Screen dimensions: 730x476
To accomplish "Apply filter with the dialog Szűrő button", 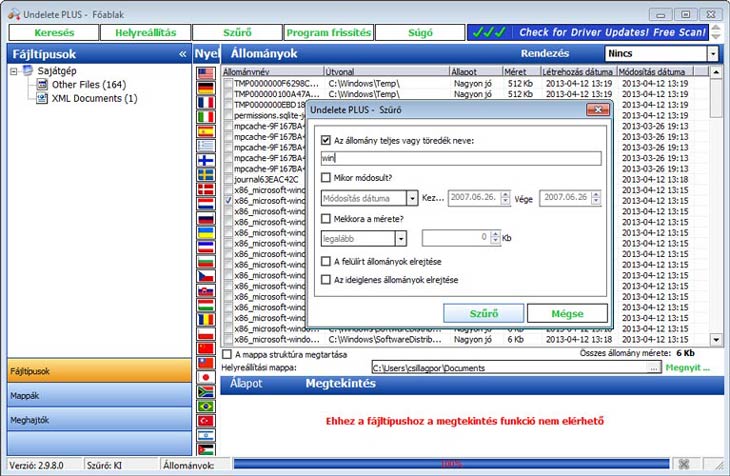I will pos(484,313).
